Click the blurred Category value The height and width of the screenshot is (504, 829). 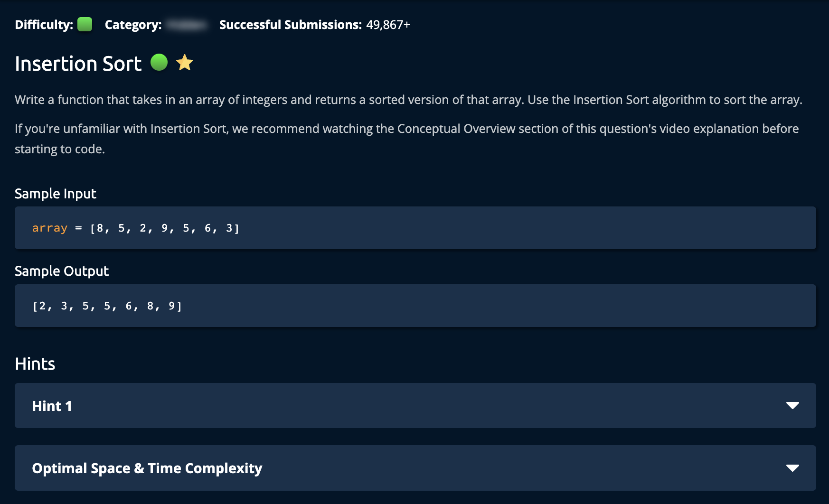(188, 25)
